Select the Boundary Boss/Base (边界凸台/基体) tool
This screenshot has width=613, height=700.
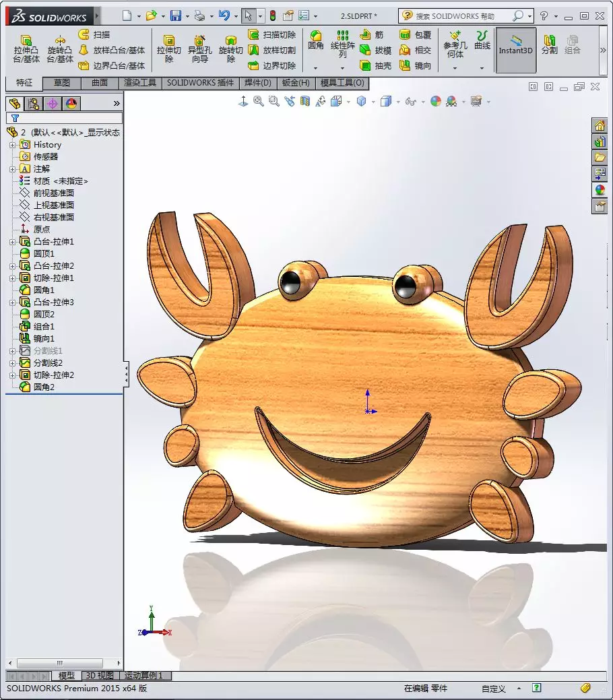(112, 65)
